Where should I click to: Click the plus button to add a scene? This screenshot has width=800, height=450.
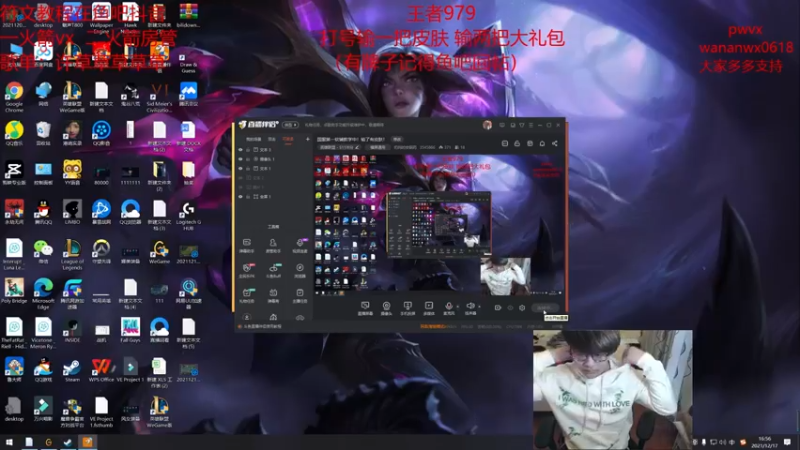pyautogui.click(x=308, y=139)
